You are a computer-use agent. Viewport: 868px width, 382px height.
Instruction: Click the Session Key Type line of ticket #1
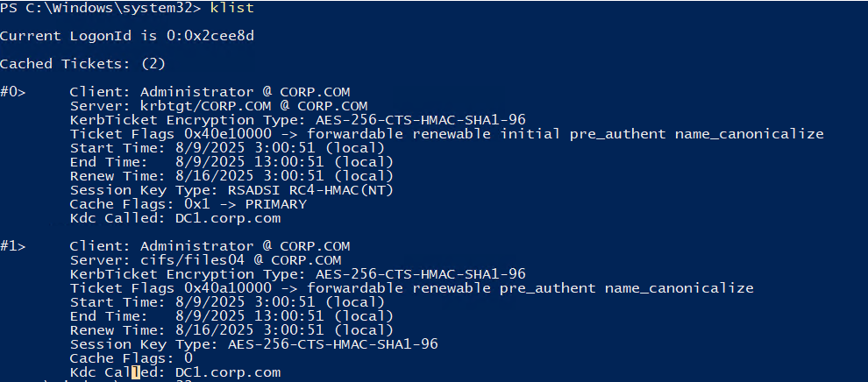point(254,344)
